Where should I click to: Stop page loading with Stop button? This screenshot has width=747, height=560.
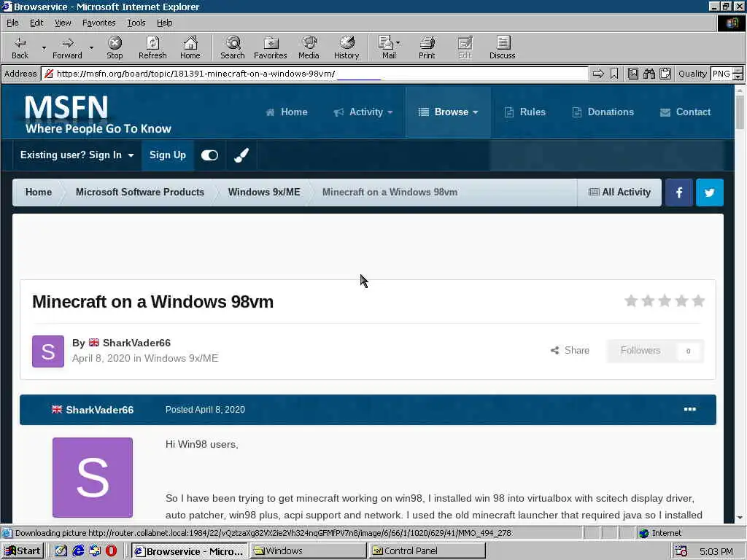(115, 47)
